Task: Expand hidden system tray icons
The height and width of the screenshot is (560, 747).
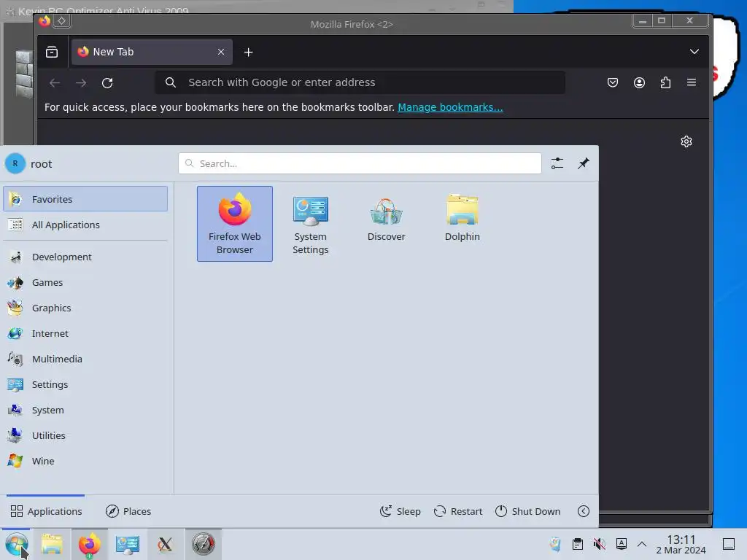Action: pyautogui.click(x=642, y=544)
